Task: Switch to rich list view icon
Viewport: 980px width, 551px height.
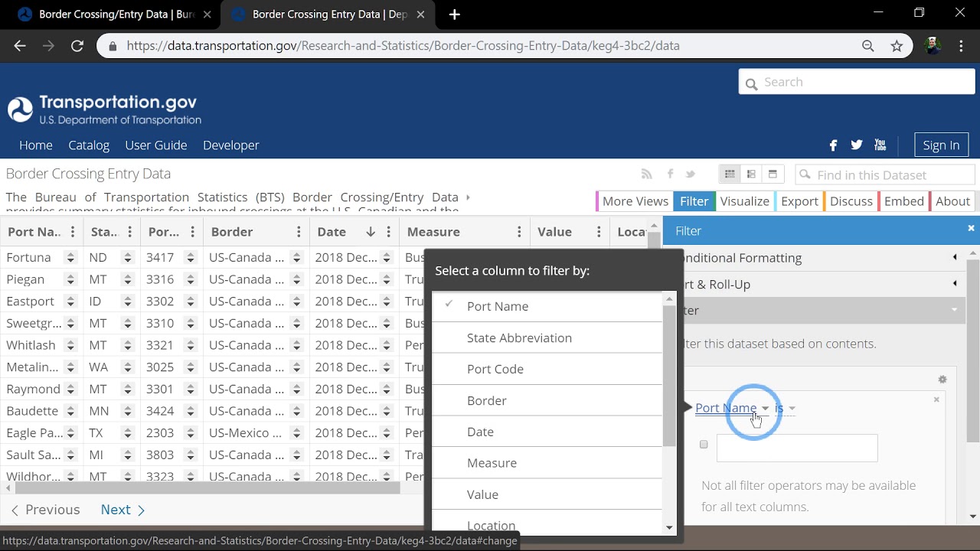Action: coord(751,174)
